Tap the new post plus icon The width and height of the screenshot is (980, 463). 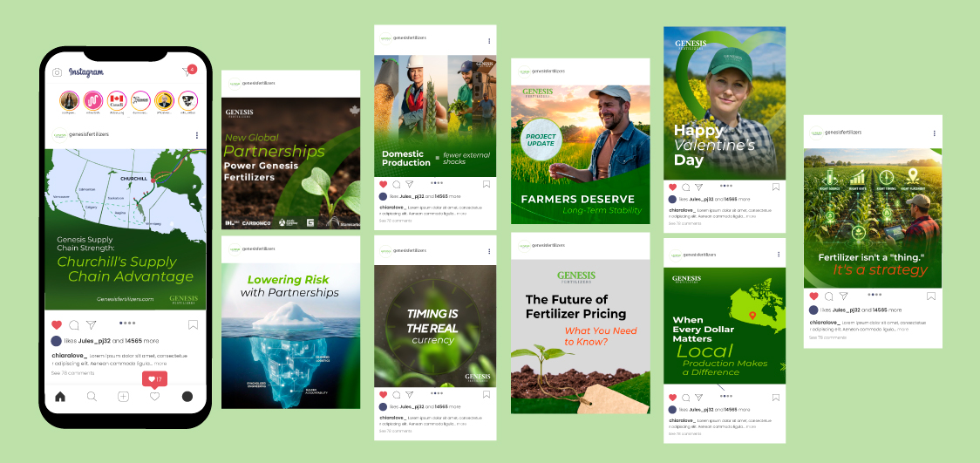[123, 396]
